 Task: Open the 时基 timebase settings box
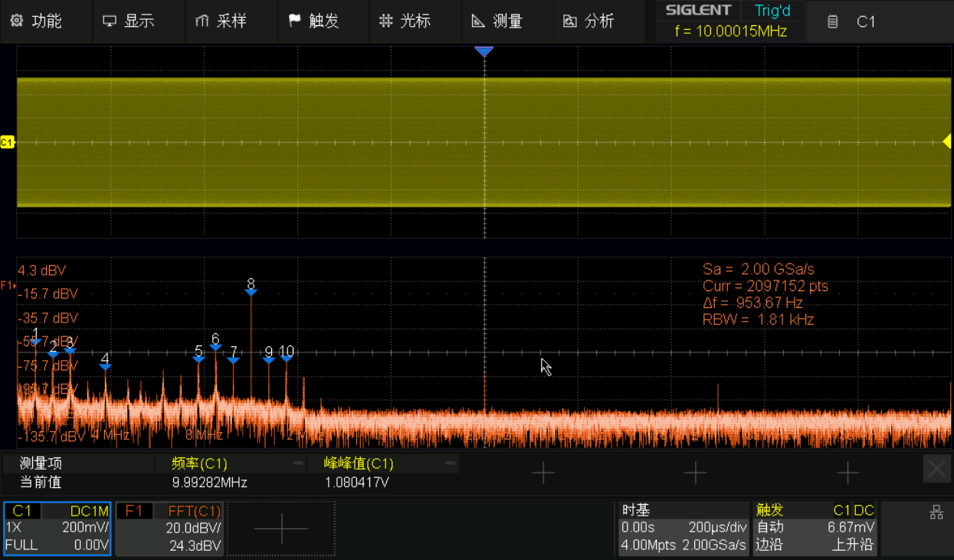pos(684,528)
